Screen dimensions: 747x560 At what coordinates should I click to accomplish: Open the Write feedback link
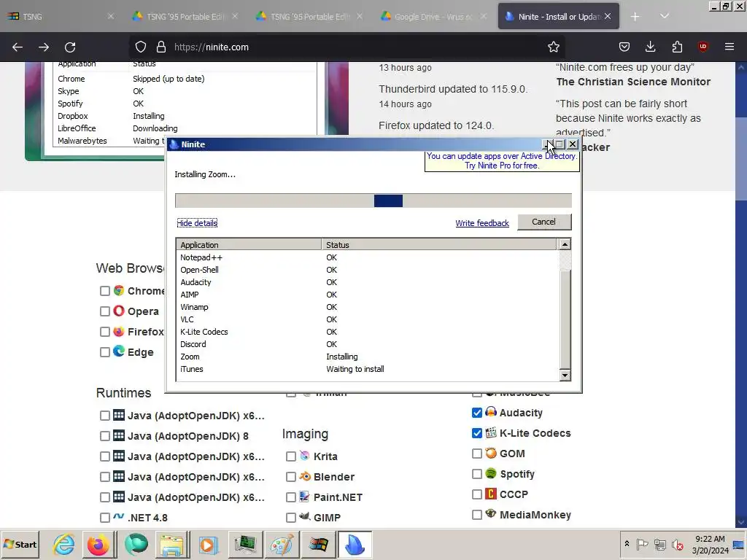pyautogui.click(x=482, y=223)
